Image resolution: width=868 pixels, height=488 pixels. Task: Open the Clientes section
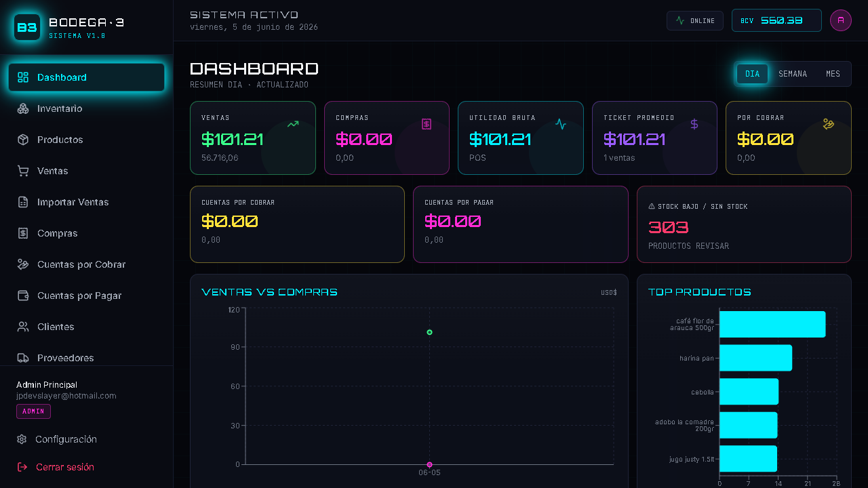click(x=86, y=327)
